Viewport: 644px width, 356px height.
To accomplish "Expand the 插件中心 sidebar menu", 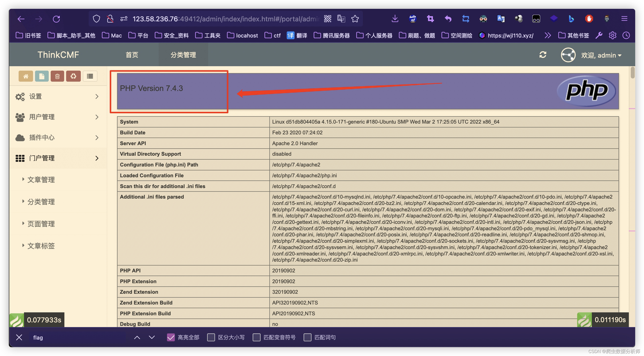I will click(58, 138).
